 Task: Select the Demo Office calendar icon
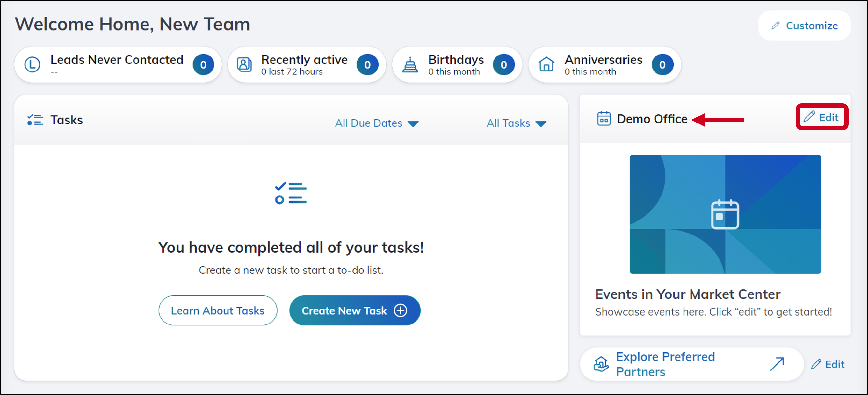(x=604, y=118)
